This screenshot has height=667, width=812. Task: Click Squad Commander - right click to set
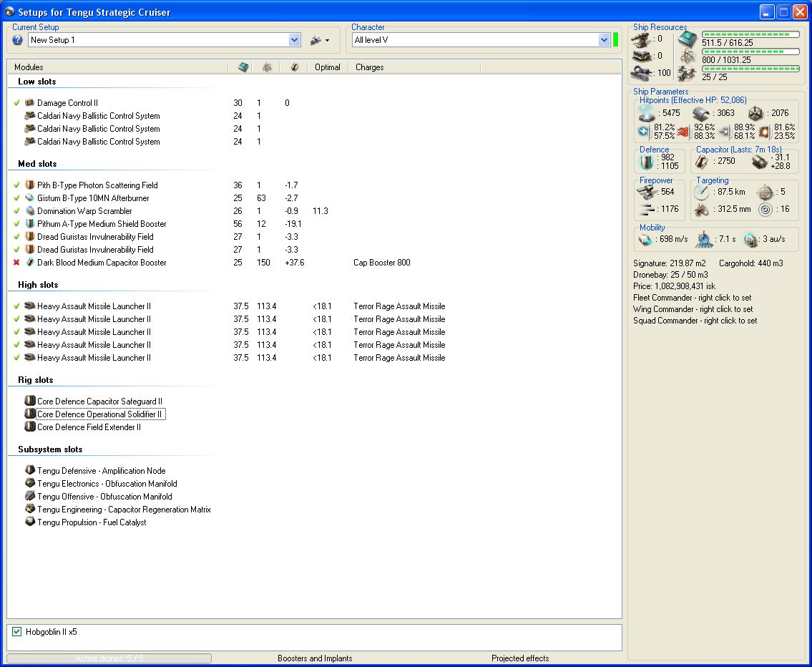pyautogui.click(x=695, y=321)
